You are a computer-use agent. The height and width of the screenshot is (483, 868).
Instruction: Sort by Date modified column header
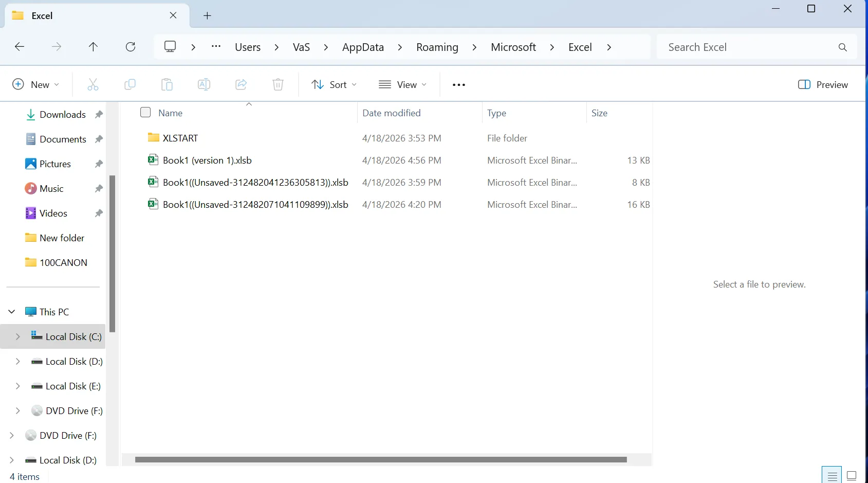pyautogui.click(x=392, y=113)
